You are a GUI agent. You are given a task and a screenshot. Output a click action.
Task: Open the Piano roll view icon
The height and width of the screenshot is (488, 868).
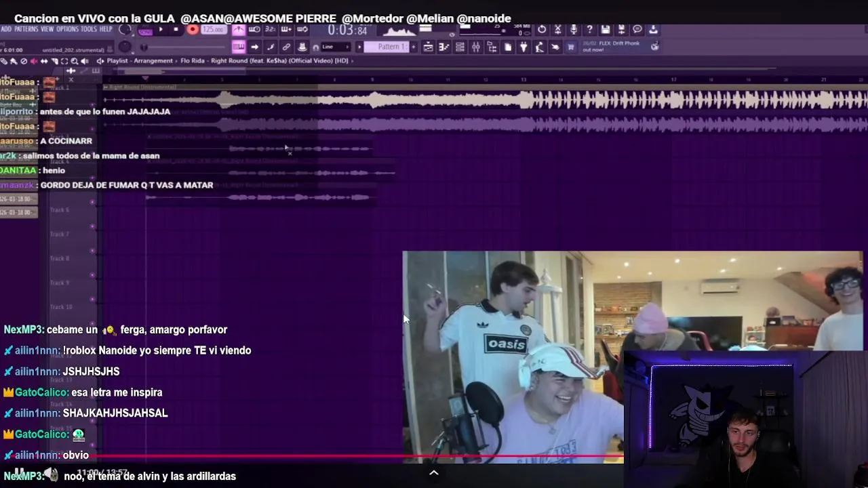pos(443,47)
